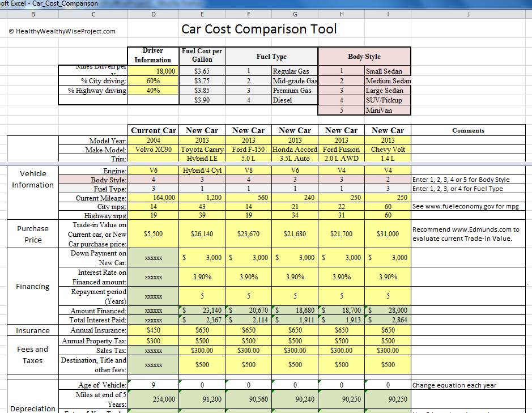Select the $300 Annual Property Tax cell
The height and width of the screenshot is (413, 532).
click(154, 340)
